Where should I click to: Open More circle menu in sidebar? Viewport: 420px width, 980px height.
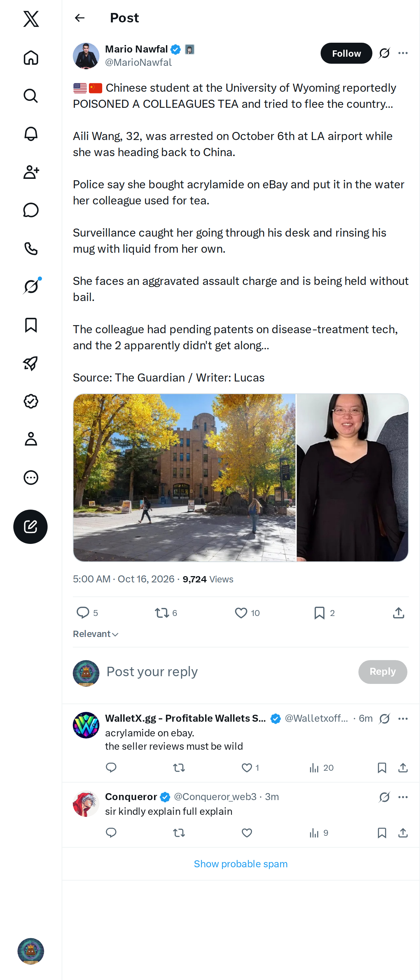point(31,477)
